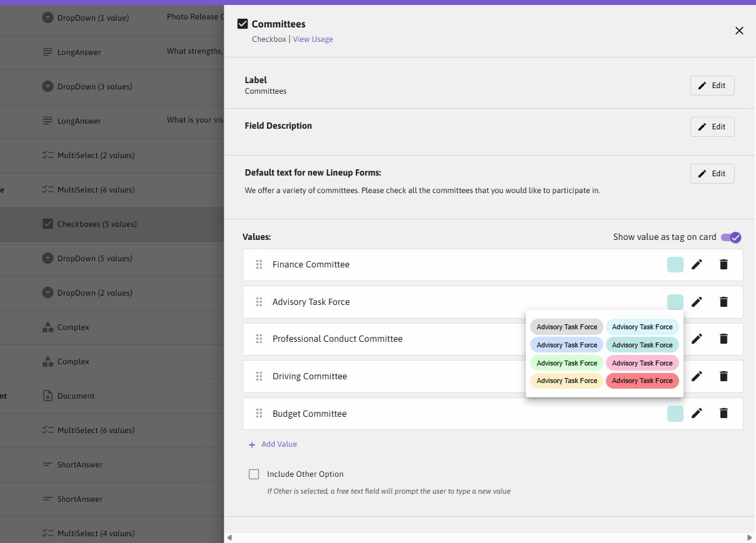Check the Include Other Option checkbox
This screenshot has height=543, width=756.
pos(254,474)
